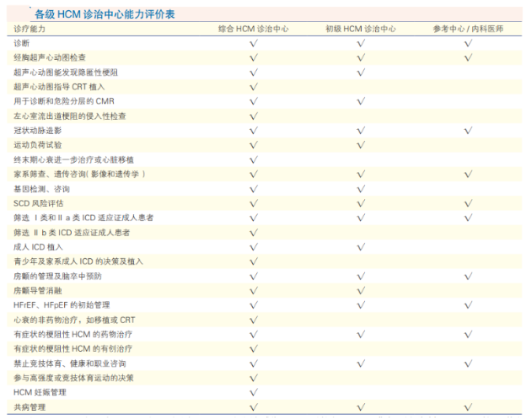
Task: Click the row label 经胸超声心动图检查
Action: [50, 57]
